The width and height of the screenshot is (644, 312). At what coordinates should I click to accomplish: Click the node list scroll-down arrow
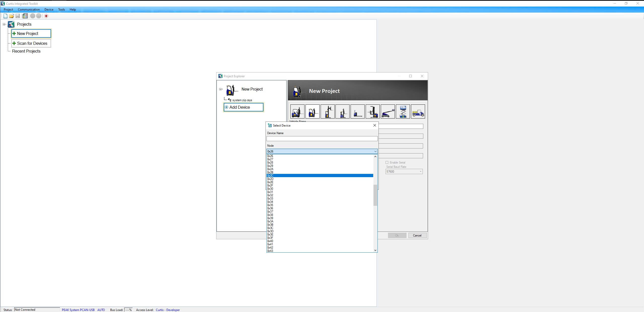pyautogui.click(x=375, y=250)
